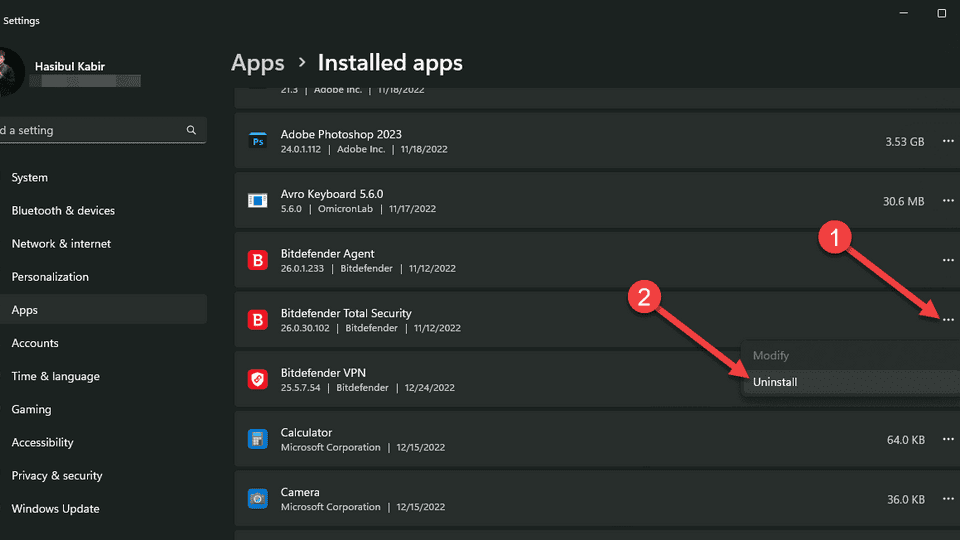Click the Bitdefender Agent name text
Viewport: 960px width, 540px height.
(328, 253)
